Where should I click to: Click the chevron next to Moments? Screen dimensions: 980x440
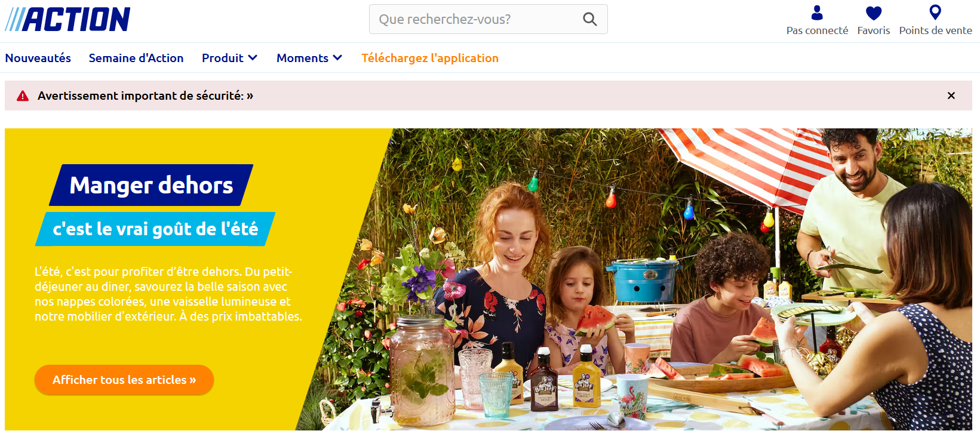point(337,58)
